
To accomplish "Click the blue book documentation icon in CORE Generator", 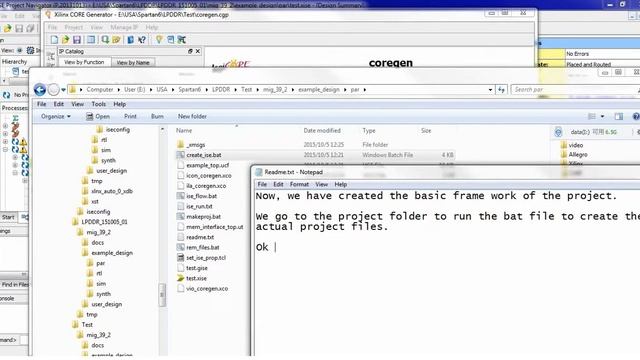I will tap(130, 40).
